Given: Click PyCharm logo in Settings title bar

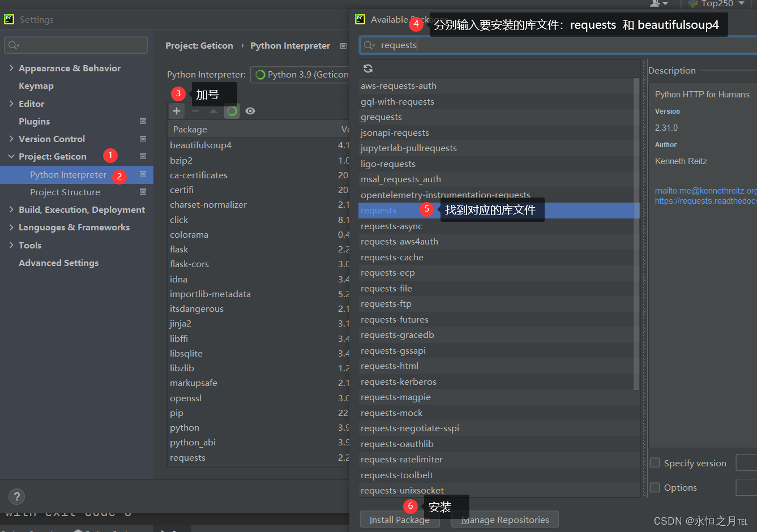Looking at the screenshot, I should 9,19.
